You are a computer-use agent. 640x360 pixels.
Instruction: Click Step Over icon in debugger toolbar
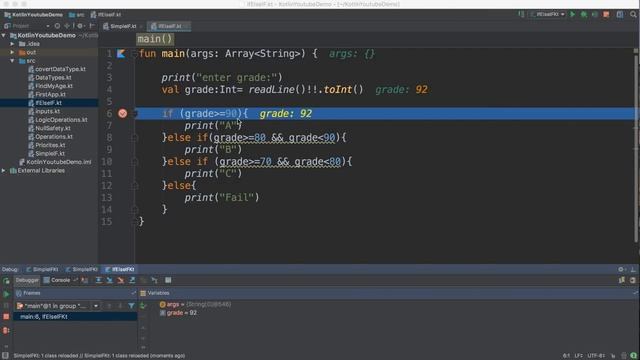(98, 280)
